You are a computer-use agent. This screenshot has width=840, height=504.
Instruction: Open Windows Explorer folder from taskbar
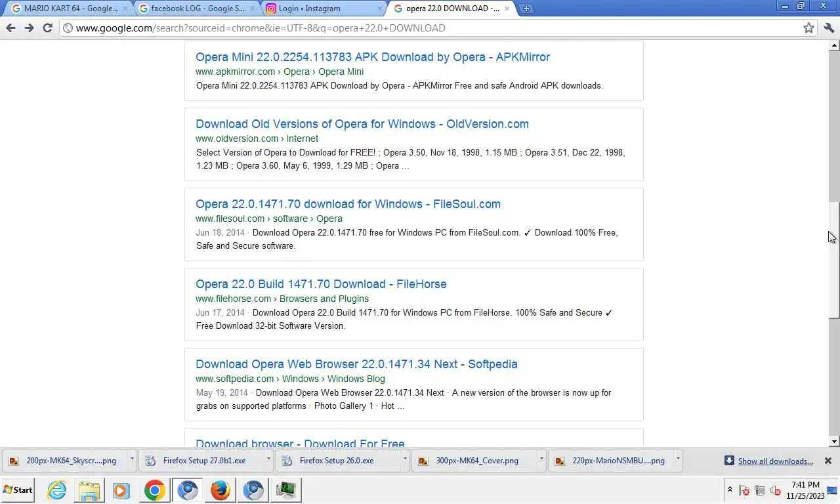[89, 490]
